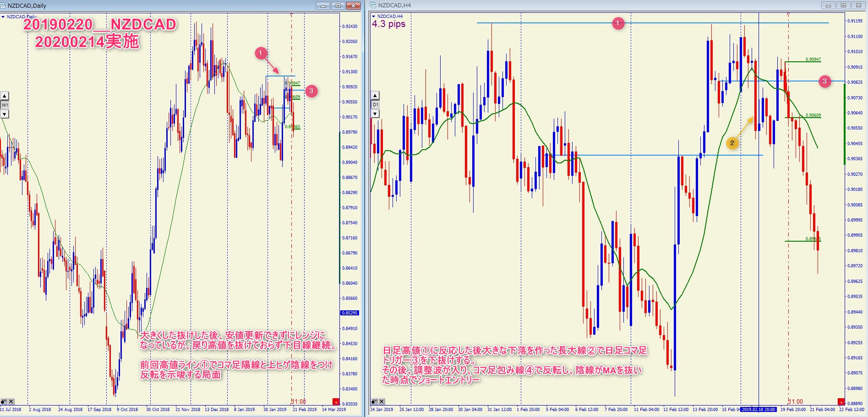Click the up arrow above D1 button
The height and width of the screenshot is (417, 868).
(x=375, y=96)
